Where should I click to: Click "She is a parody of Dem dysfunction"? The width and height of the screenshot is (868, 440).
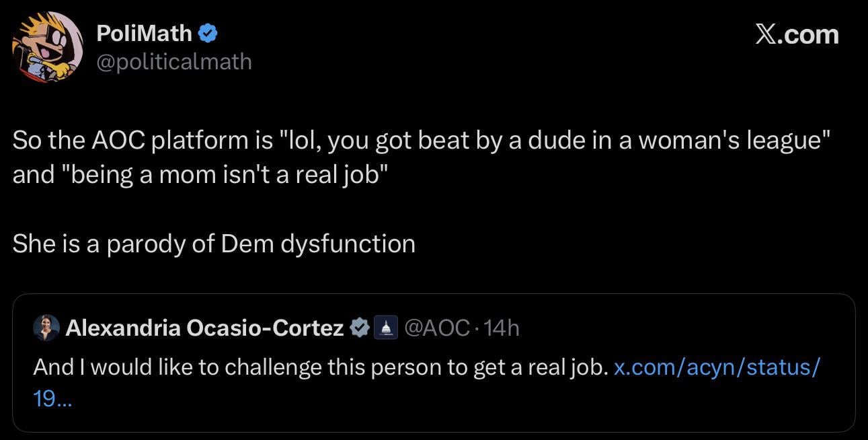point(214,243)
